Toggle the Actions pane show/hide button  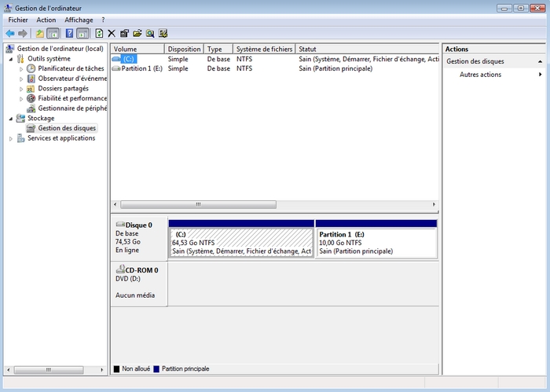pos(82,33)
